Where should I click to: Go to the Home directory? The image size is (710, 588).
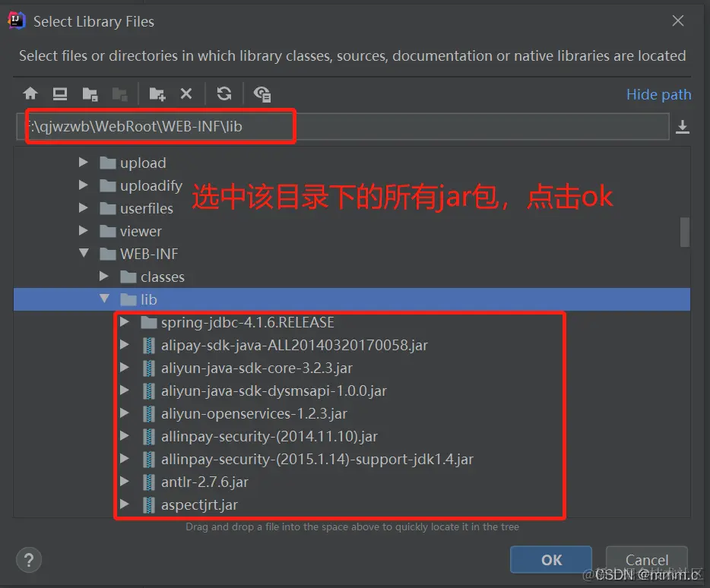(x=30, y=93)
